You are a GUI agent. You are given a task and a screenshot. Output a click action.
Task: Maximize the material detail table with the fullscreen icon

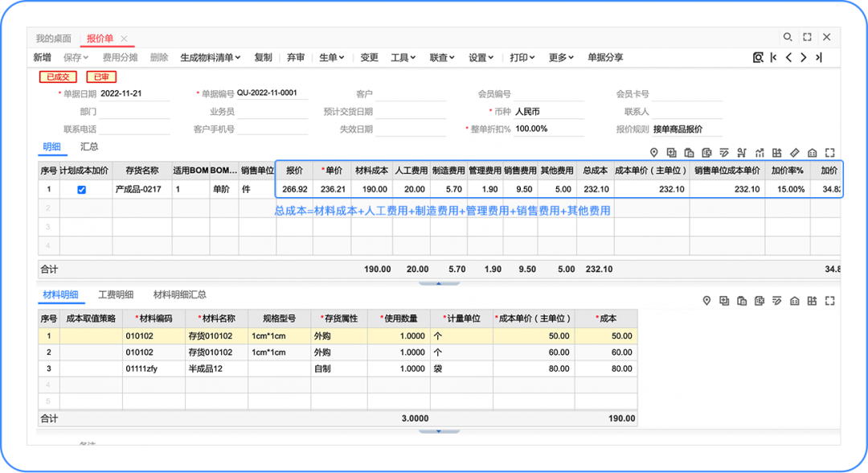click(830, 301)
